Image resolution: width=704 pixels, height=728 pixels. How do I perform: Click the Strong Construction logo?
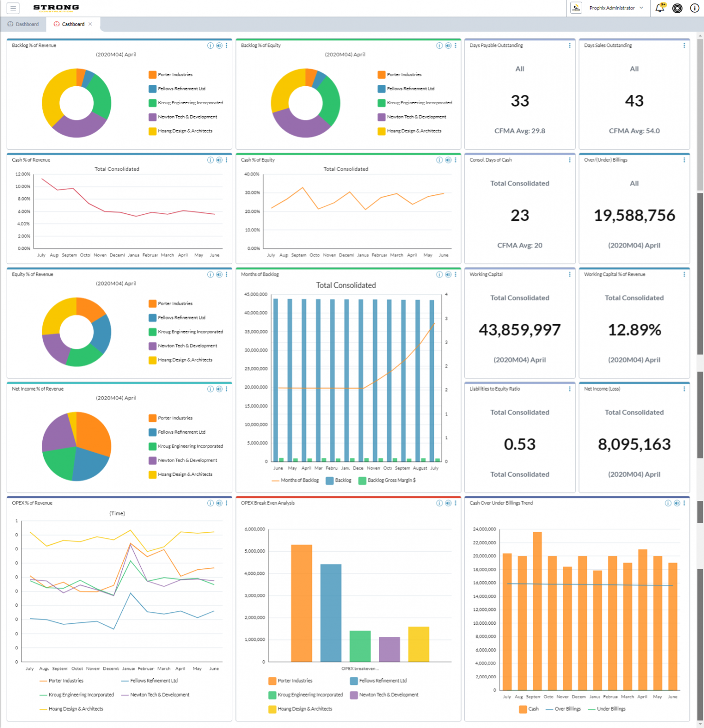pos(55,8)
